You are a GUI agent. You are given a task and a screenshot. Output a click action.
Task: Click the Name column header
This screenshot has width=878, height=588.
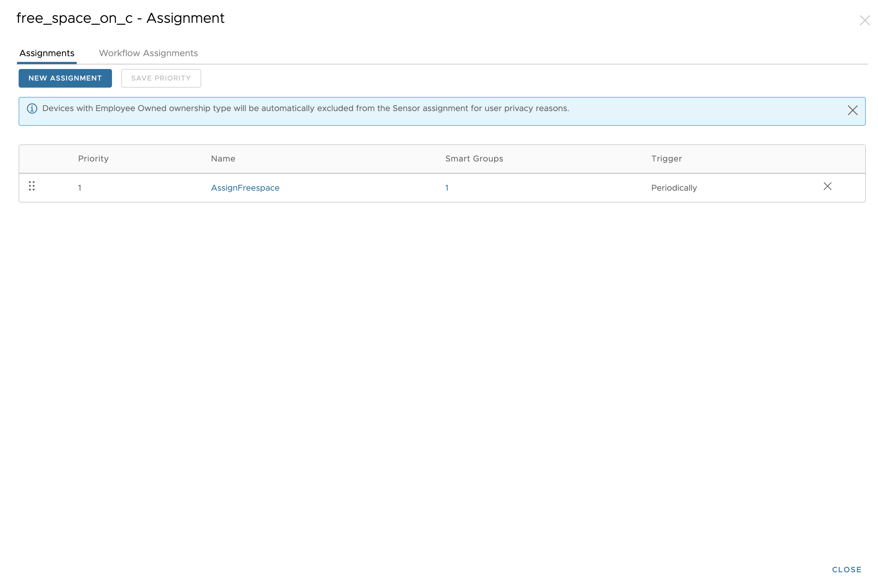pos(223,159)
